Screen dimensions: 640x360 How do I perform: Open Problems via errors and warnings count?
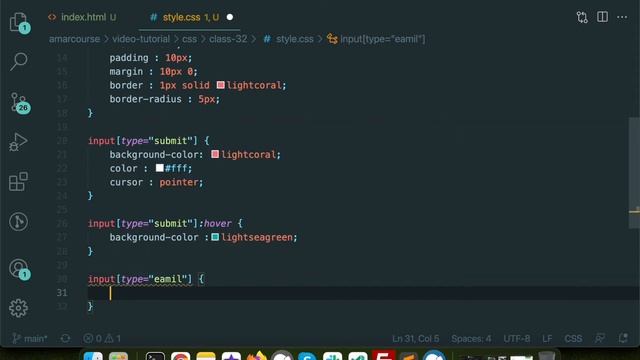click(x=102, y=338)
